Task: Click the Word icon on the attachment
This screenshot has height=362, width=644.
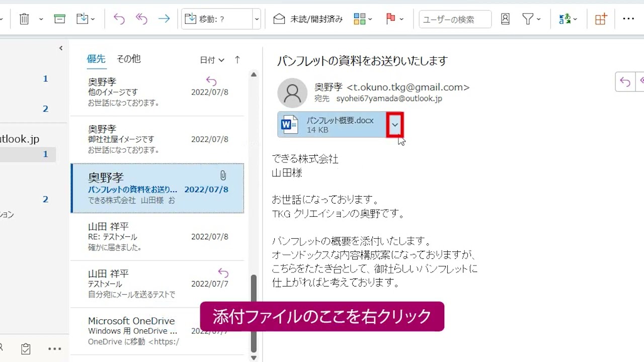Action: coord(289,124)
